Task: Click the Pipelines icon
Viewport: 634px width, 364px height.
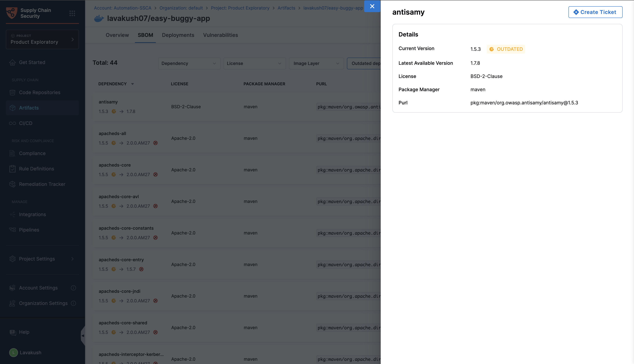Action: click(x=12, y=230)
